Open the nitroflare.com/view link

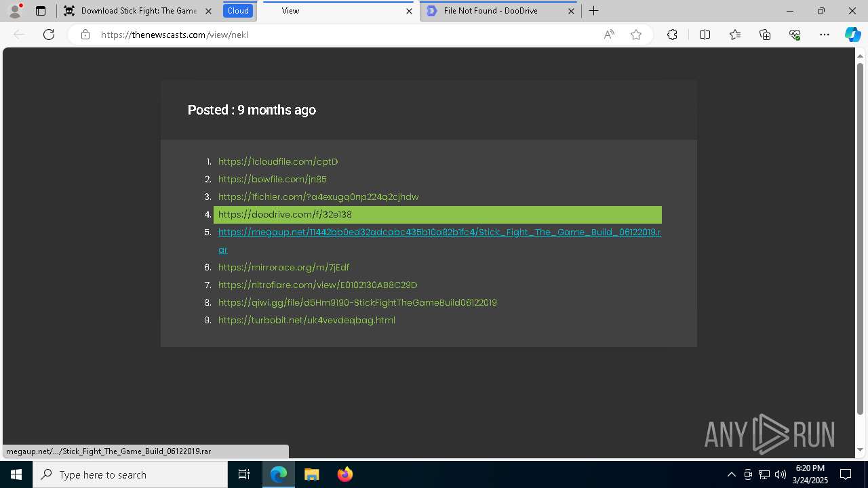(x=317, y=285)
